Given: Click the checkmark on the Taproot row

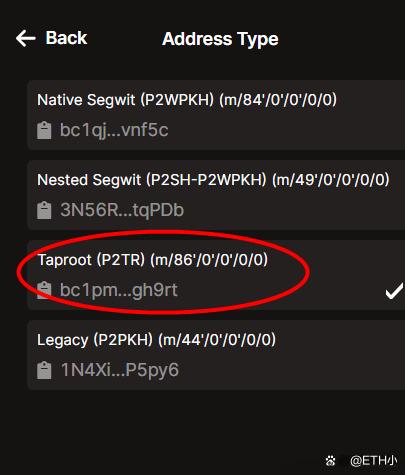Looking at the screenshot, I should 394,291.
